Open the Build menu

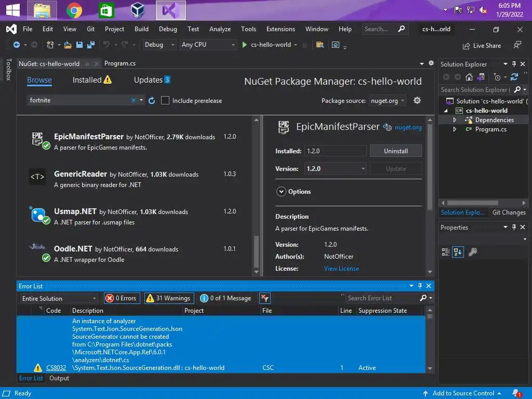(x=141, y=29)
